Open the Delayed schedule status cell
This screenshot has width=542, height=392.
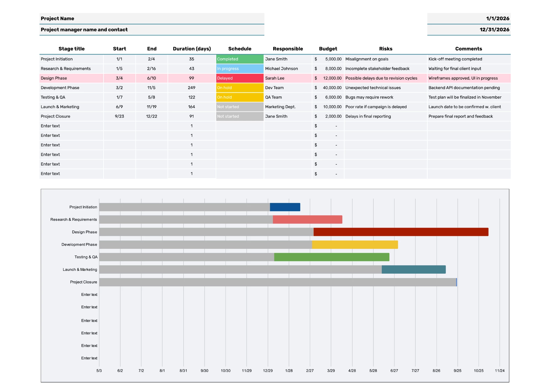(x=240, y=78)
